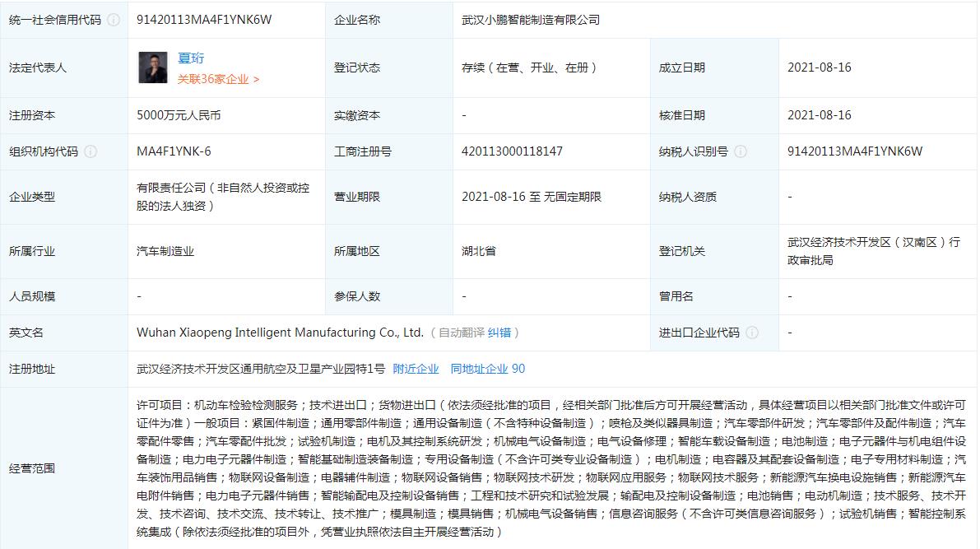Click the 成立日期 value 2021-08-16
The image size is (980, 549).
(x=820, y=67)
